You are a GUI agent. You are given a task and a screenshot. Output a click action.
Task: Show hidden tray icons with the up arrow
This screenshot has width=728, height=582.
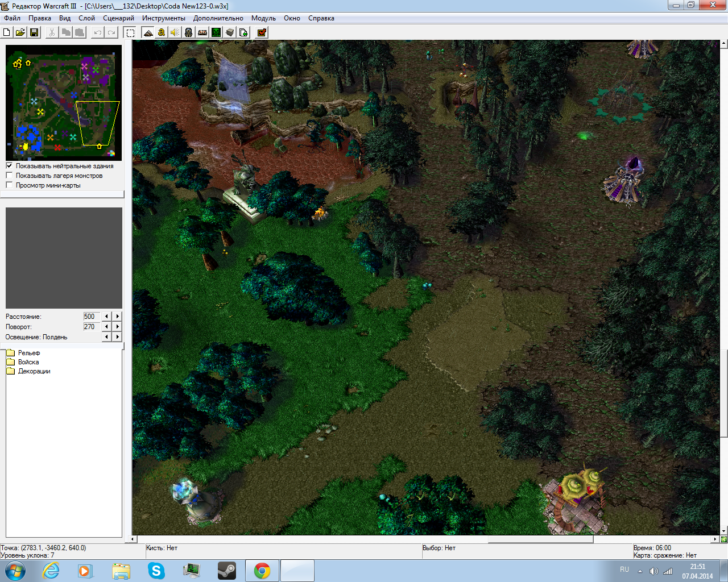coord(640,571)
